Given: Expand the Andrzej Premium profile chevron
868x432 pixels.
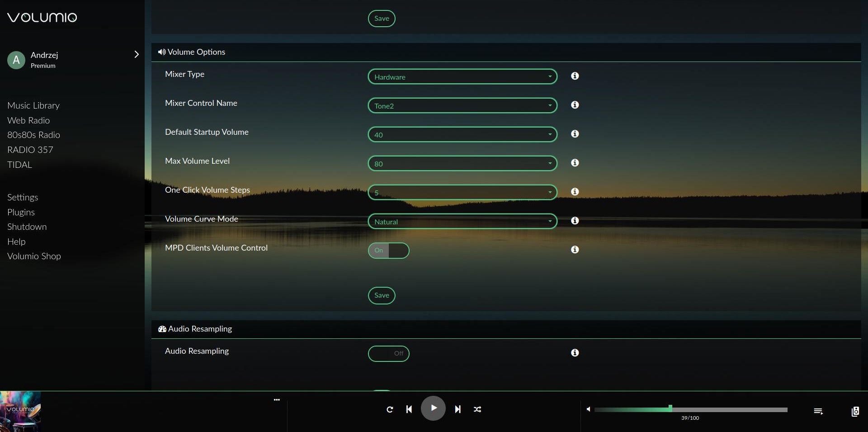Looking at the screenshot, I should click(136, 55).
